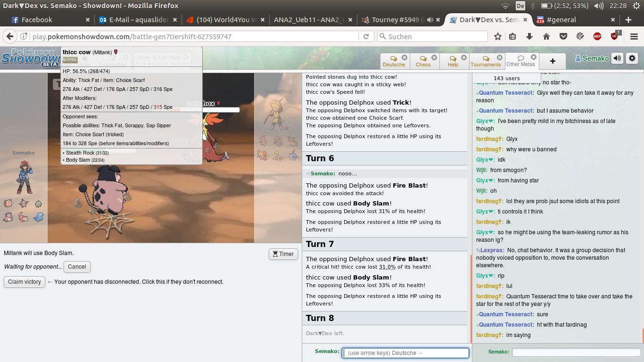Image resolution: width=644 pixels, height=362 pixels.
Task: Switch to the Tournaments chat tab
Action: pos(486,61)
